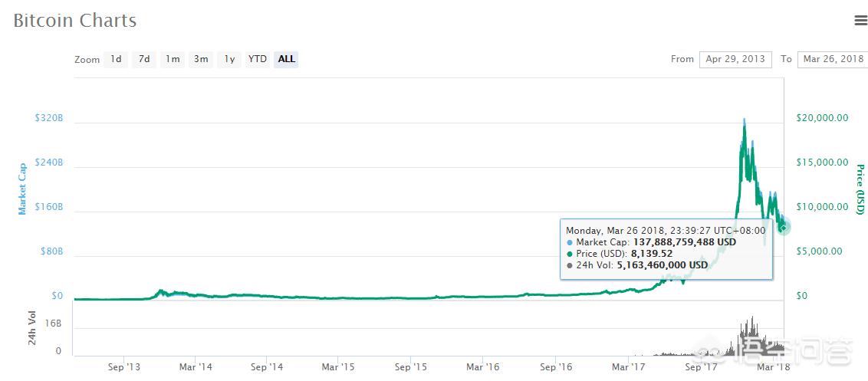
Task: Click the Market Cap axis title
Action: click(22, 189)
